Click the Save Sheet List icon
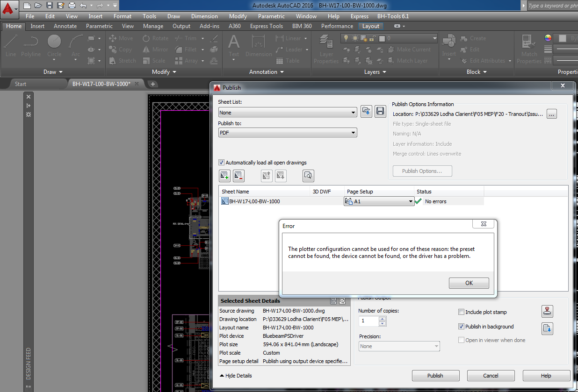 click(x=380, y=111)
